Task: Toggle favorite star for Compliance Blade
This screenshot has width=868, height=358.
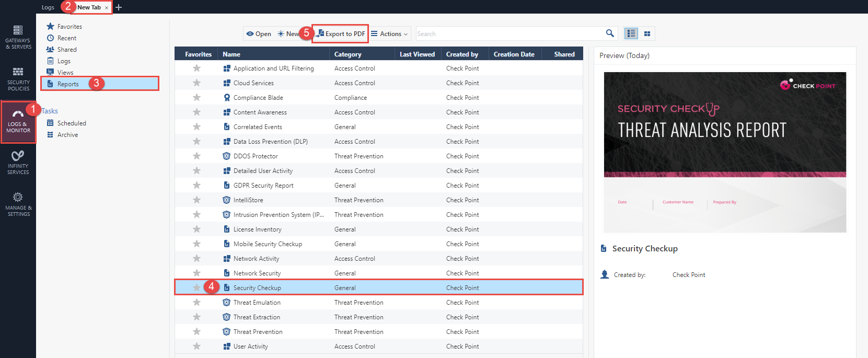Action: tap(196, 97)
